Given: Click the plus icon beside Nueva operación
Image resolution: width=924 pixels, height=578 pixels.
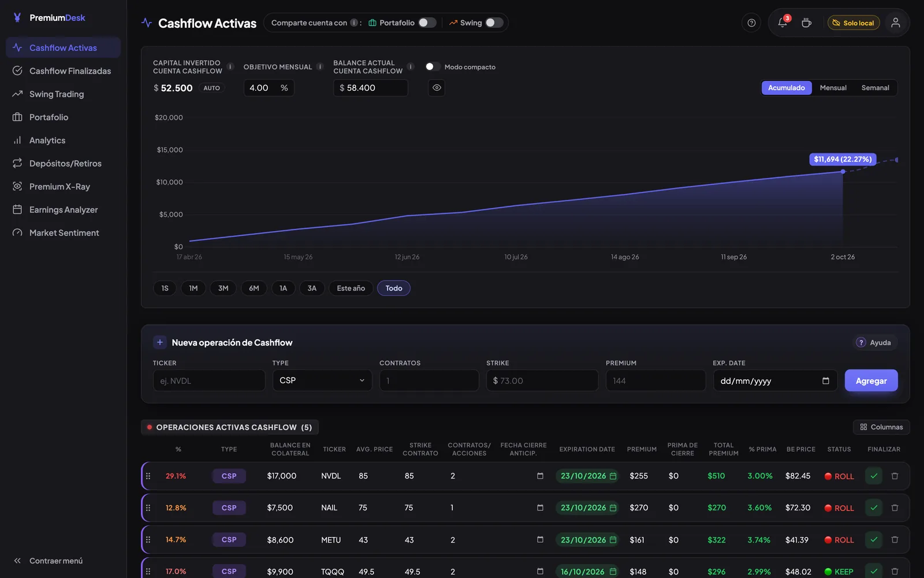Looking at the screenshot, I should click(x=160, y=342).
